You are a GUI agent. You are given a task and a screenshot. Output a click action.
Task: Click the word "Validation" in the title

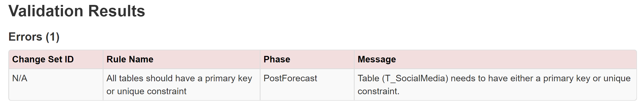coord(46,11)
